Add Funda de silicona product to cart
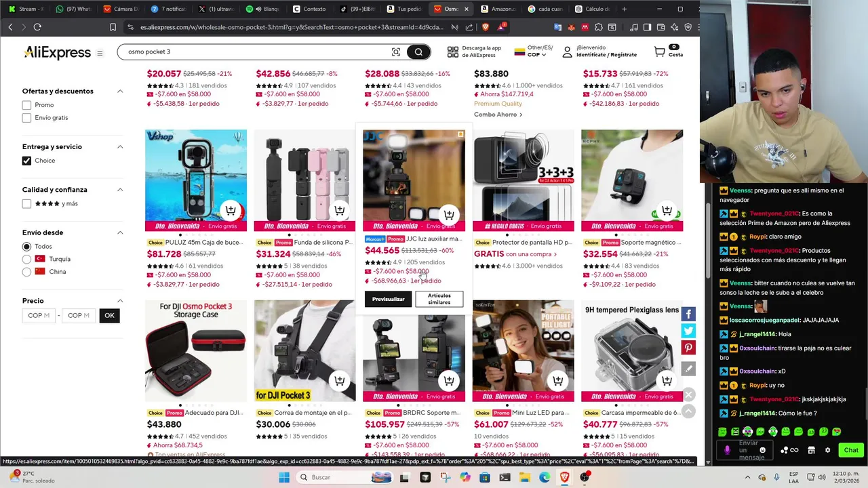Screen dimensions: 868x488 pos(340,211)
